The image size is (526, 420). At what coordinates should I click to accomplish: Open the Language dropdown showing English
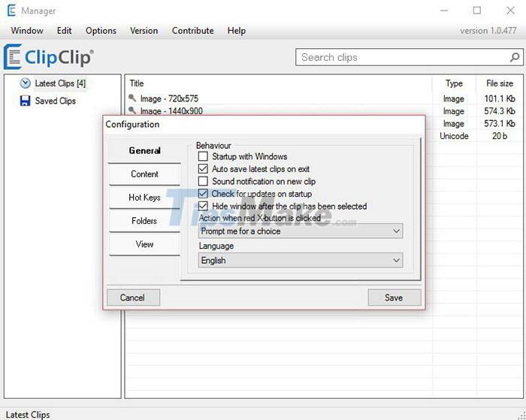301,260
